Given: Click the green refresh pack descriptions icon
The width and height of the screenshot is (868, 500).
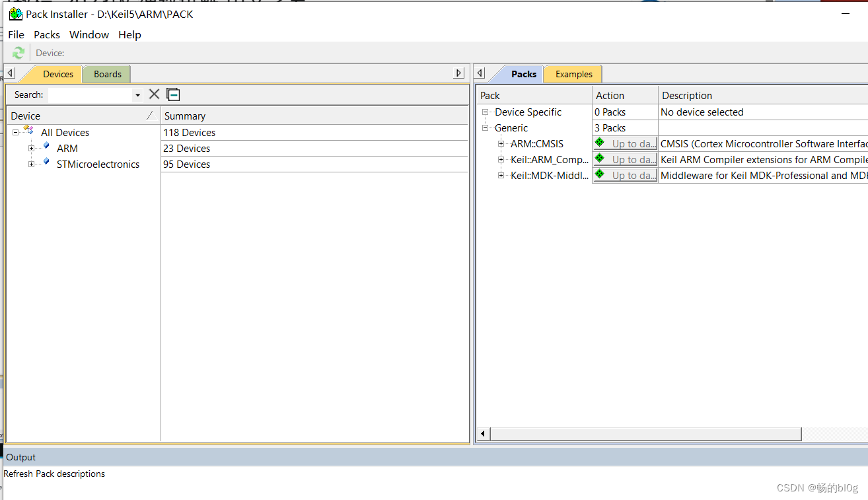Looking at the screenshot, I should (18, 53).
